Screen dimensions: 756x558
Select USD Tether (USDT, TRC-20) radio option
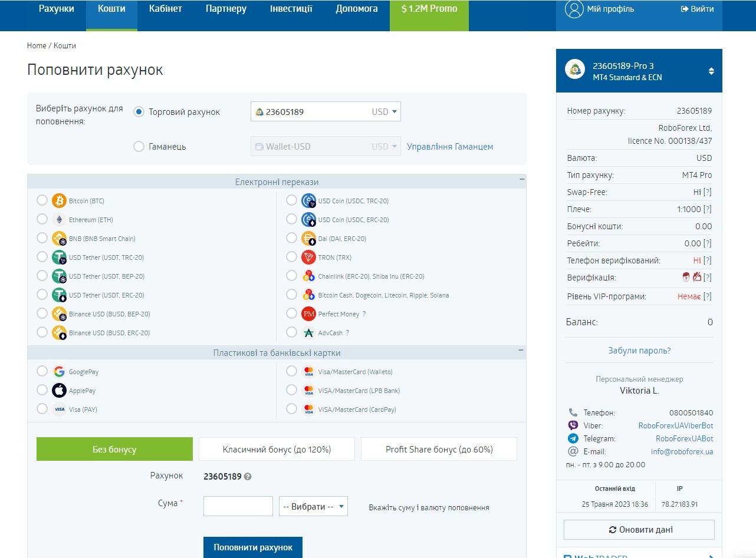pyautogui.click(x=42, y=257)
